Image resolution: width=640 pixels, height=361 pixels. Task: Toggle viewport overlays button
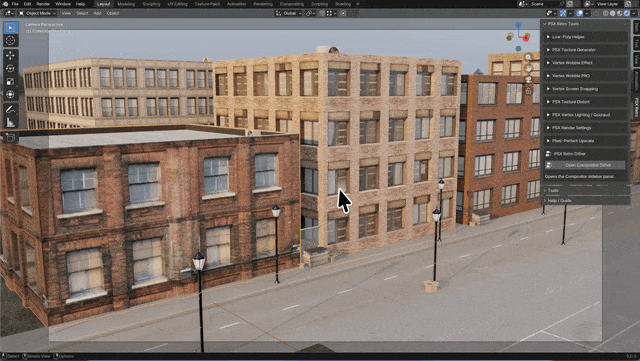580,13
